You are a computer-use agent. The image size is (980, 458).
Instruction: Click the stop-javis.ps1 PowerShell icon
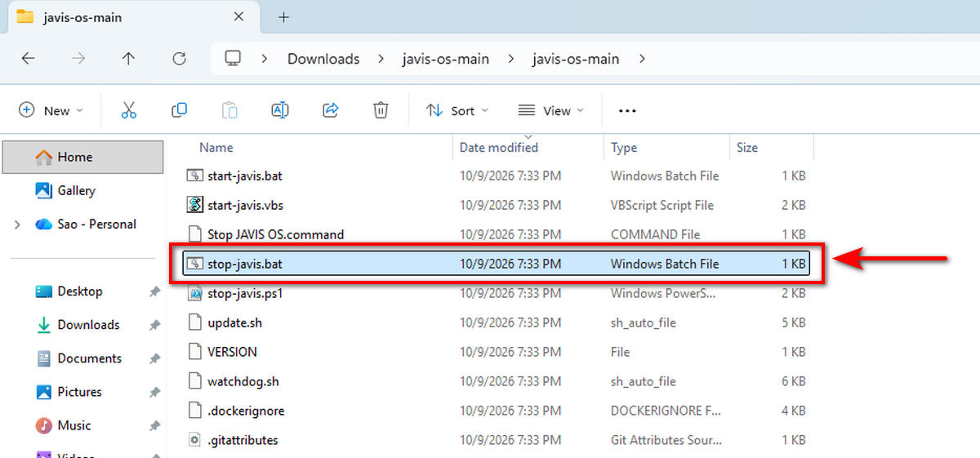[194, 293]
